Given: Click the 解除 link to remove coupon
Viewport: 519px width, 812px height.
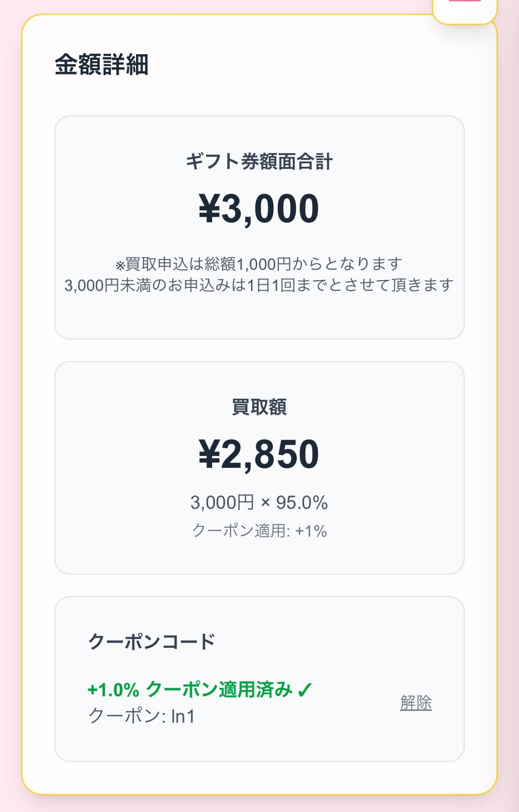Looking at the screenshot, I should point(416,702).
